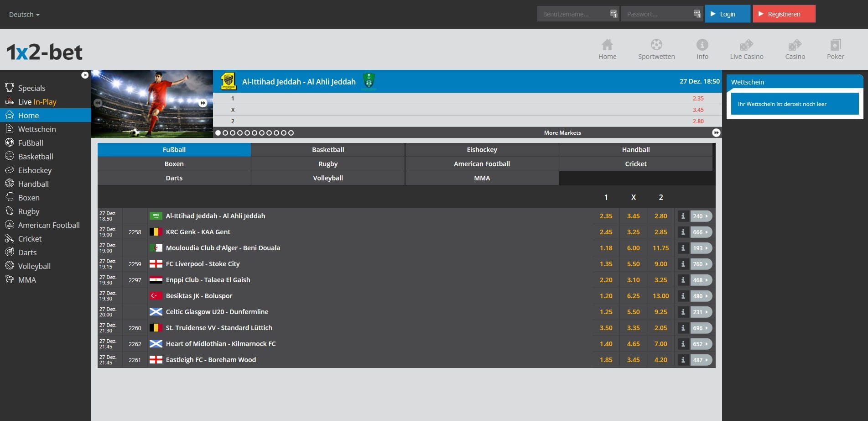Pick draw odds 3.25 for KRC Genk
The width and height of the screenshot is (868, 421).
click(x=633, y=232)
